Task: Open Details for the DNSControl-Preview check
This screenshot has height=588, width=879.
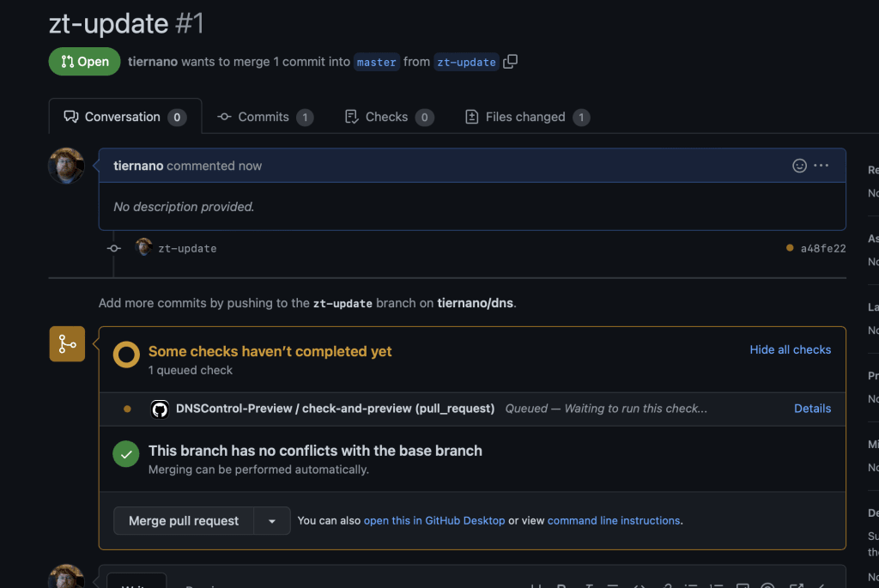Action: point(812,409)
